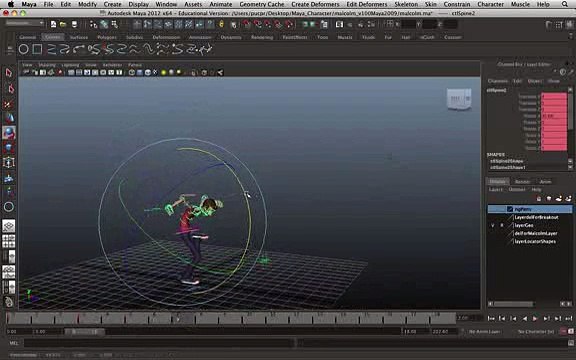Image resolution: width=576 pixels, height=360 pixels.
Task: Toggle the use all lights viewport icon
Action: pyautogui.click(x=163, y=72)
